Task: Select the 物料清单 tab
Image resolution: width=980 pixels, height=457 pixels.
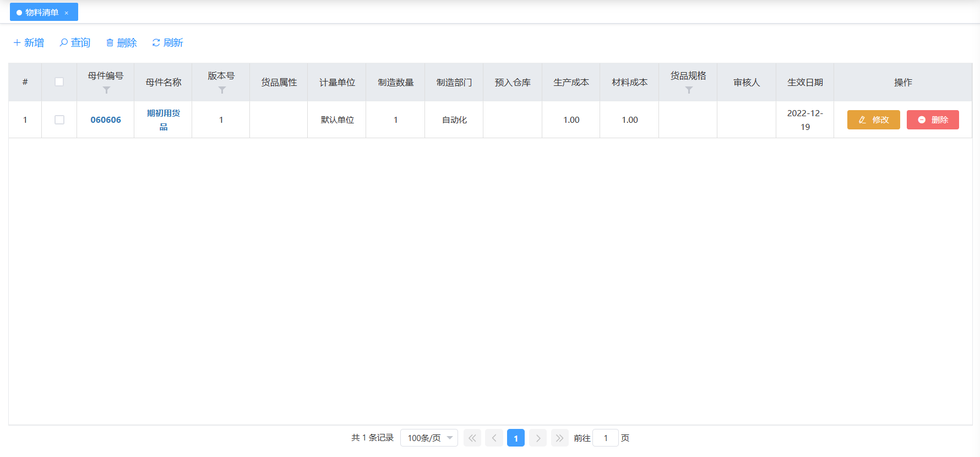Action: (41, 13)
